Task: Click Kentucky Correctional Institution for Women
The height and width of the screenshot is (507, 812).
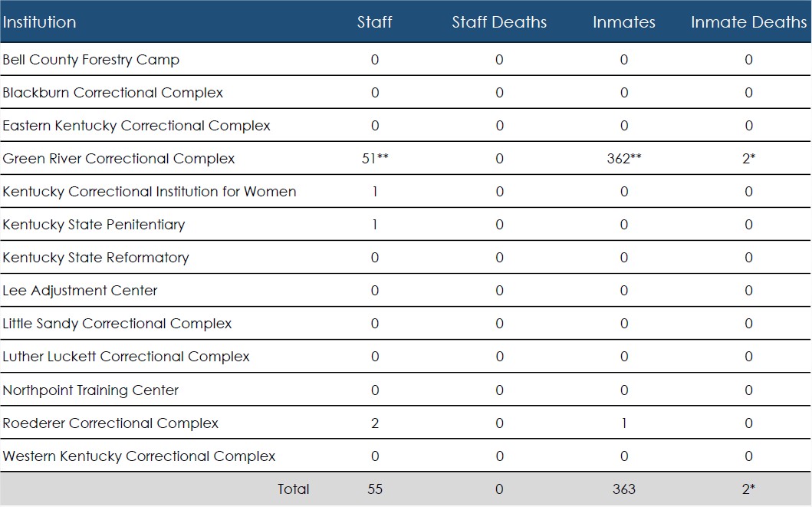Action: point(150,192)
